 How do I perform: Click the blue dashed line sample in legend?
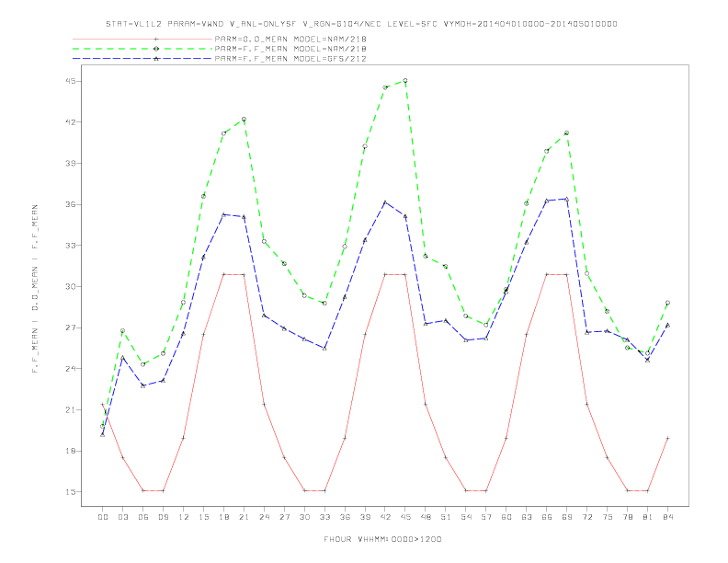(142, 59)
